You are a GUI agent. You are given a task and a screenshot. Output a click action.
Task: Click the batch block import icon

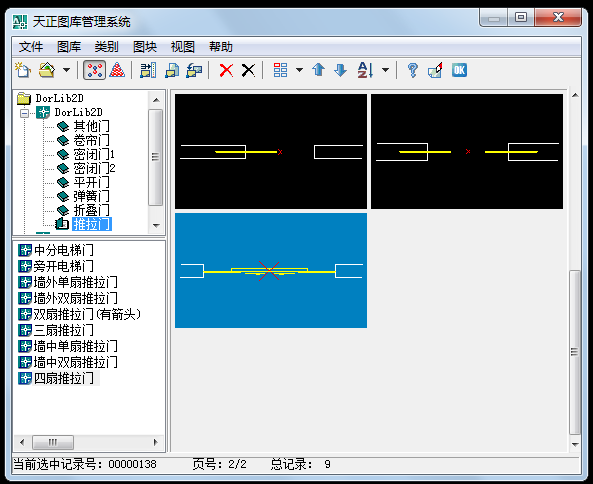pyautogui.click(x=172, y=70)
